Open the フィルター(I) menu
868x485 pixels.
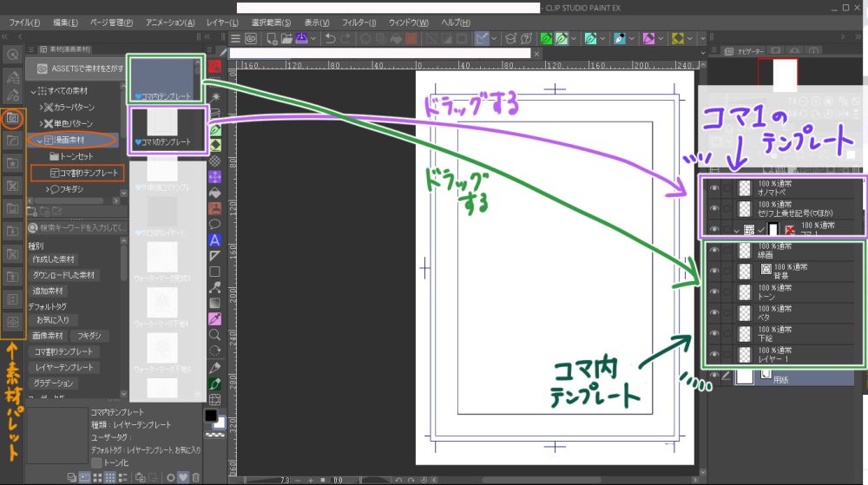(x=358, y=22)
